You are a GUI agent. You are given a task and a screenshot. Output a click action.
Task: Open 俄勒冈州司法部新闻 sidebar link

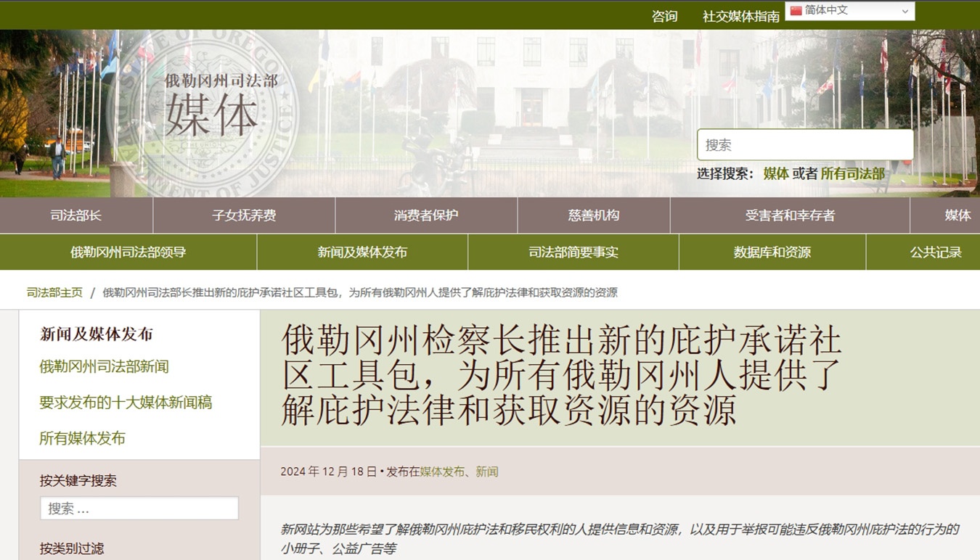[104, 367]
